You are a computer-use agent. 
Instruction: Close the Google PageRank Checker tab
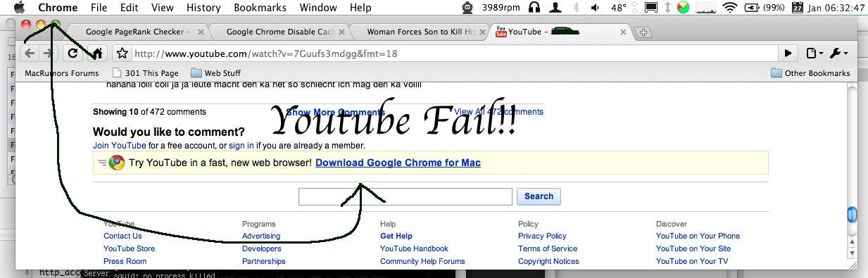pyautogui.click(x=201, y=32)
